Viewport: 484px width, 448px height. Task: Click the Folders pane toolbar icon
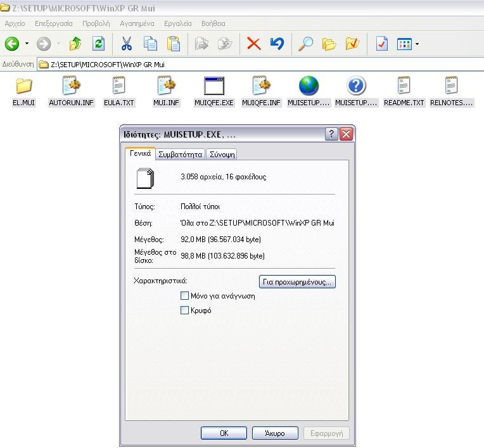click(x=329, y=44)
